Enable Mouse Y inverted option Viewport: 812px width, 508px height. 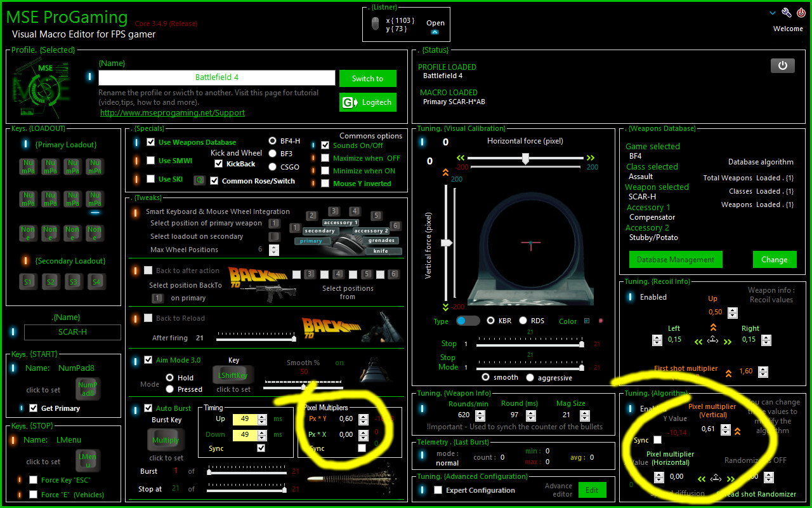coord(325,184)
